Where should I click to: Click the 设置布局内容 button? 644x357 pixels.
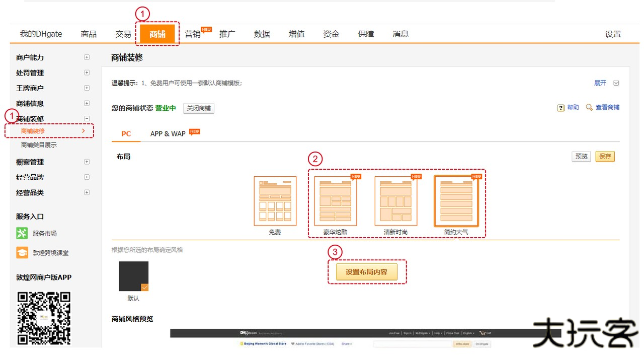tap(366, 272)
